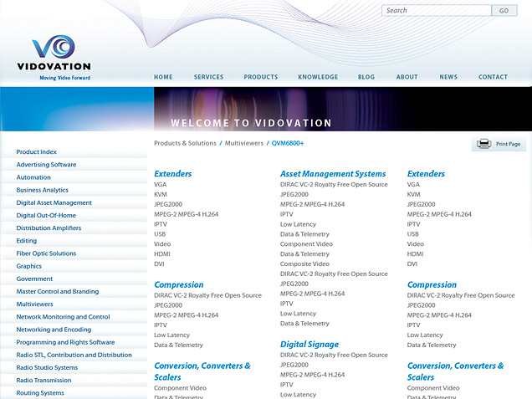Open the CONTACT page

point(493,77)
